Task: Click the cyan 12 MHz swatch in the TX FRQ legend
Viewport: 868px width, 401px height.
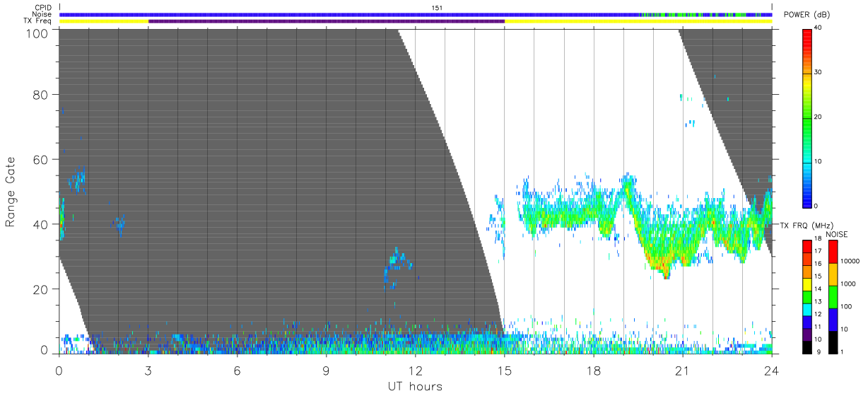Action: pos(807,309)
